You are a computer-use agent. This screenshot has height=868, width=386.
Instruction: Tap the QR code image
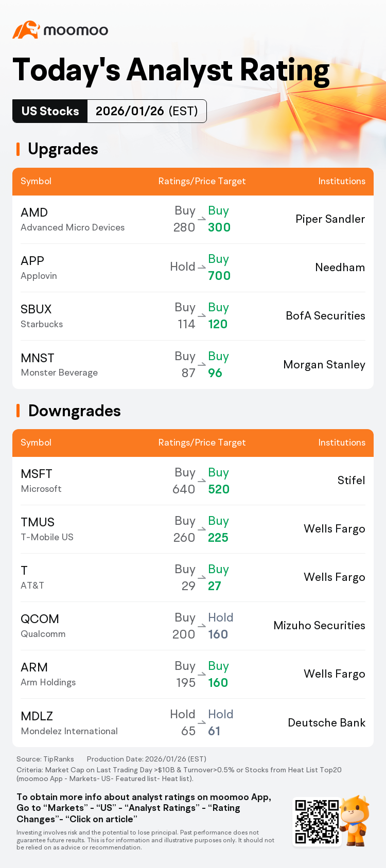click(317, 822)
